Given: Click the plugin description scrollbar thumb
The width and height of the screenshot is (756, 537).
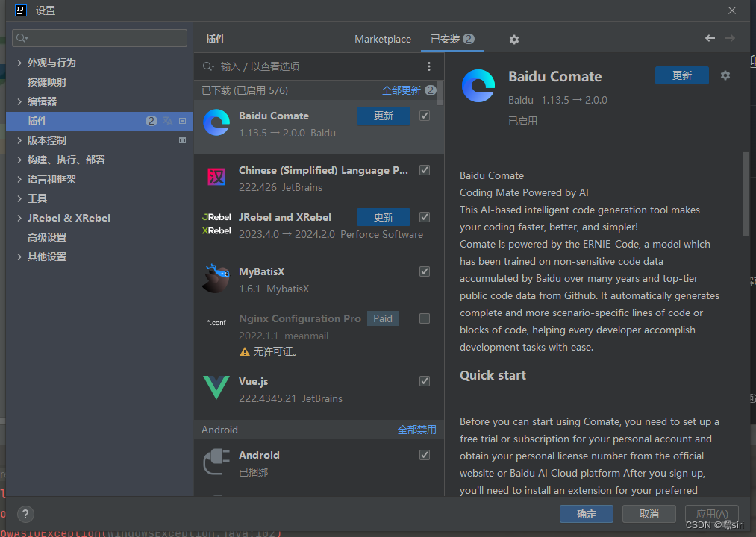Looking at the screenshot, I should tap(746, 193).
